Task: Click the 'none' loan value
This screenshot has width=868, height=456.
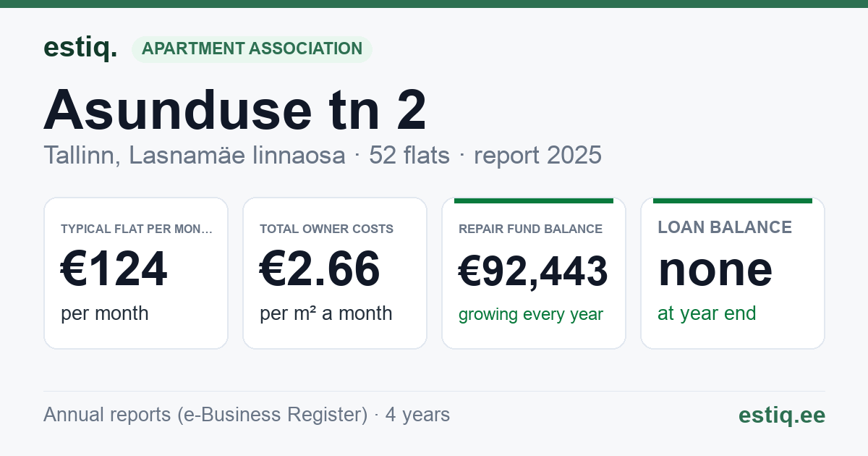Action: click(x=715, y=269)
